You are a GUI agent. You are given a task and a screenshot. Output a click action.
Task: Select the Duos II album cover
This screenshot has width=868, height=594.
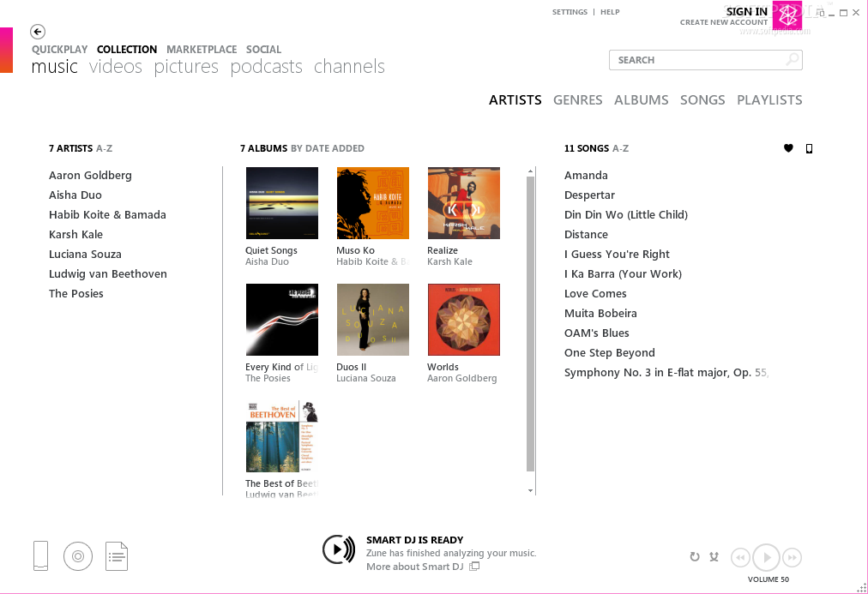372,320
